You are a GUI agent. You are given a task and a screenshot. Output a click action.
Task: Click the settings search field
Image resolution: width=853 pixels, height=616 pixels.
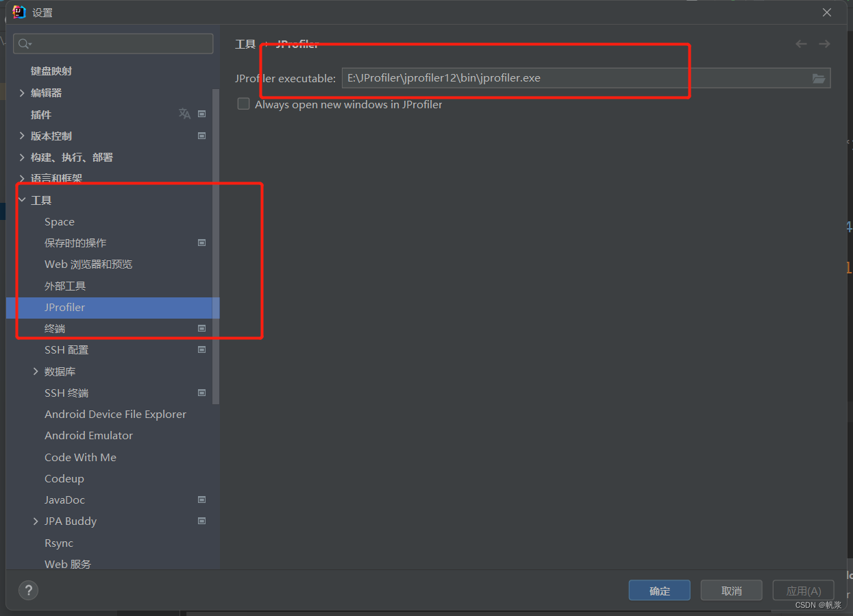(113, 44)
